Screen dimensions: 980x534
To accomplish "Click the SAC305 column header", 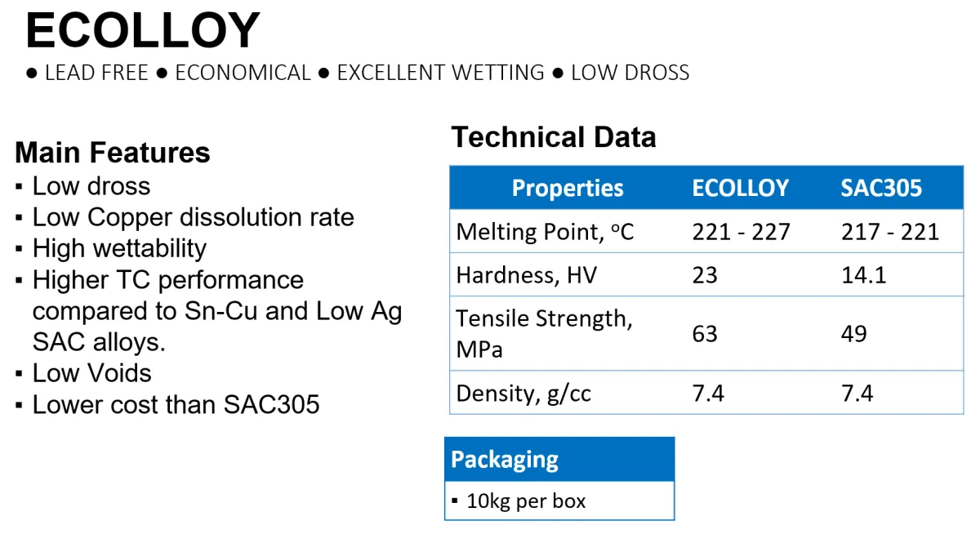I will (x=881, y=189).
